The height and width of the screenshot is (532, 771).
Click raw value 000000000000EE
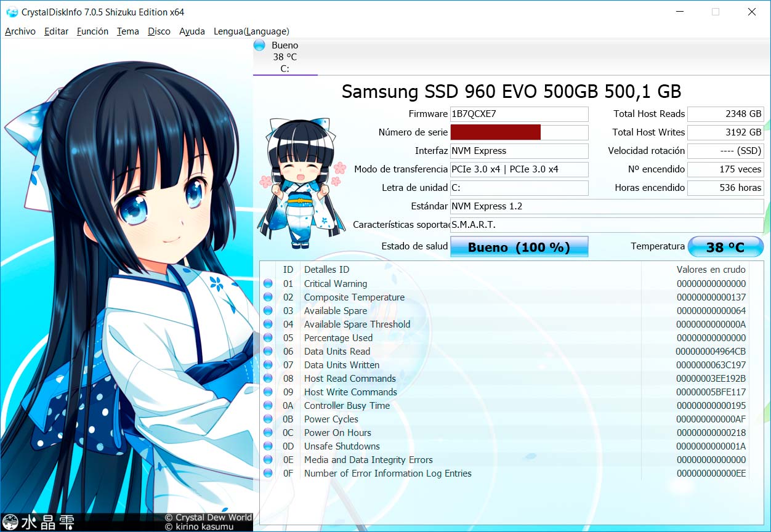pos(711,474)
